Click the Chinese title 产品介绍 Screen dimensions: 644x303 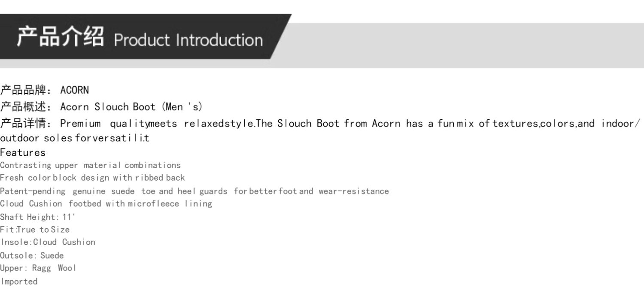click(60, 36)
